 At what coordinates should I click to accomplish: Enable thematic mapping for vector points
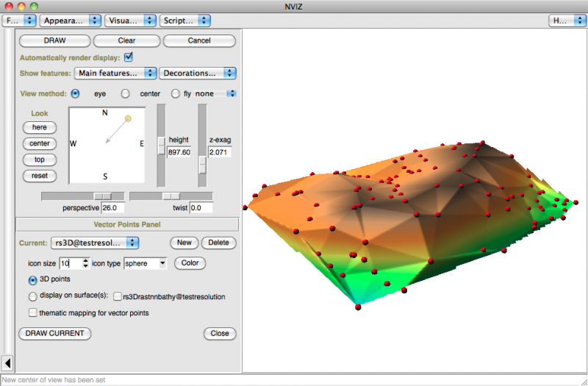click(x=33, y=312)
